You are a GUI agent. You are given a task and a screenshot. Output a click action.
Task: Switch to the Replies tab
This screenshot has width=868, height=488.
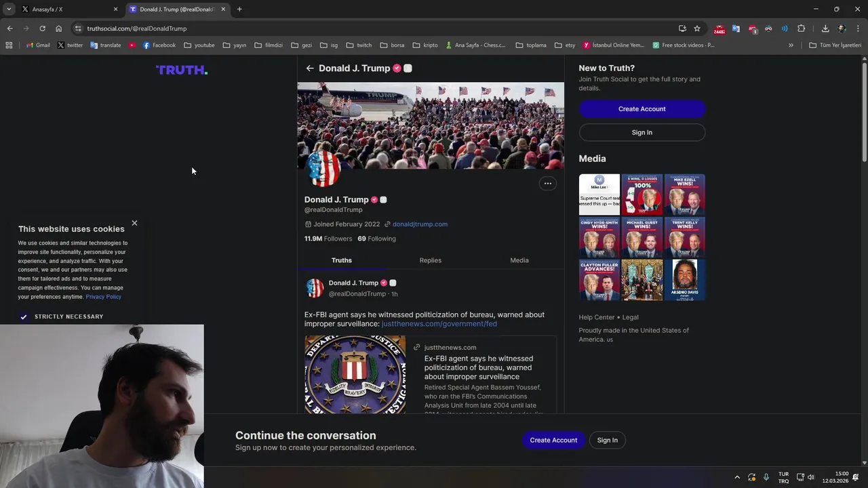pyautogui.click(x=431, y=260)
